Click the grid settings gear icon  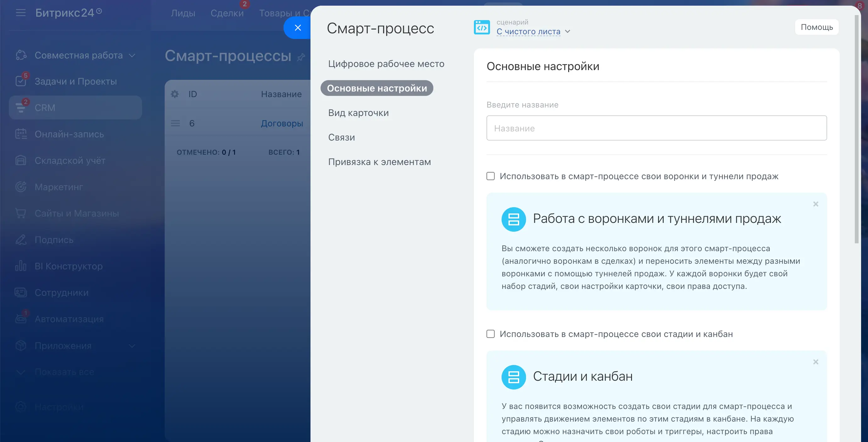pos(174,94)
